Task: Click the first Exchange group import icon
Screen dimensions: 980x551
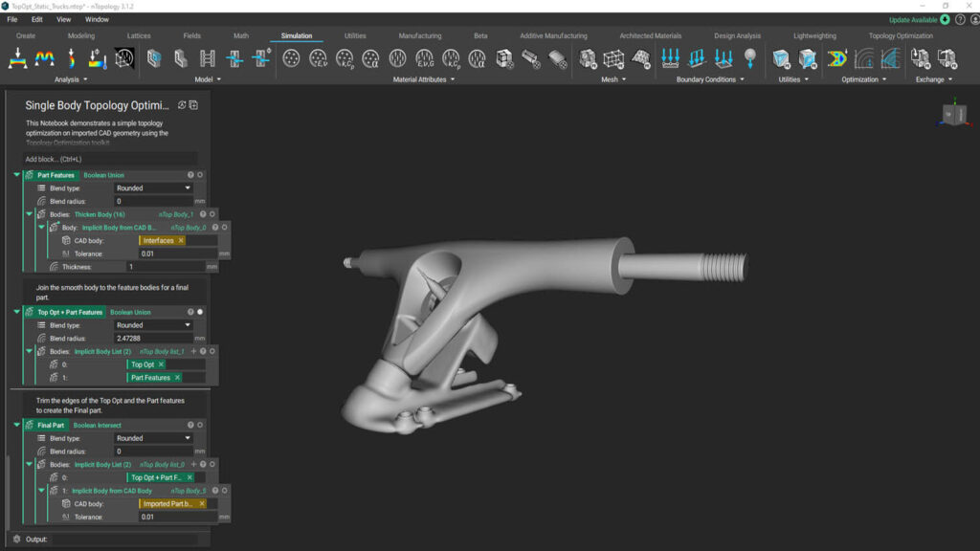Action: pyautogui.click(x=921, y=59)
